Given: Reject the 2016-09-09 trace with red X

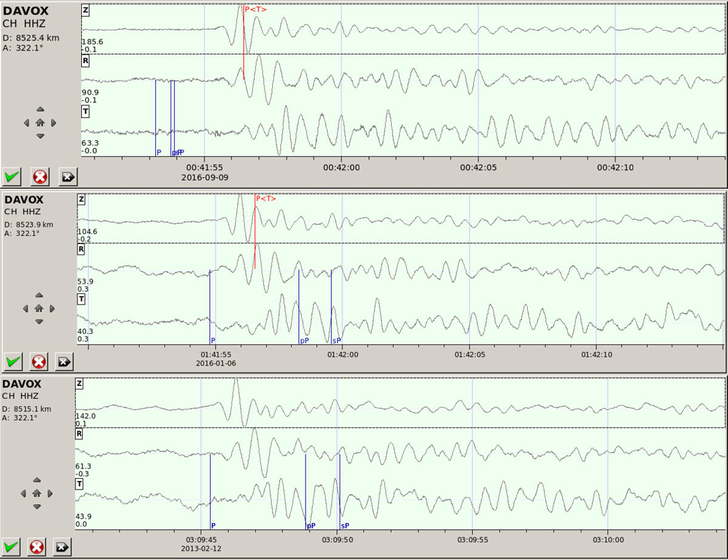Looking at the screenshot, I should [40, 177].
